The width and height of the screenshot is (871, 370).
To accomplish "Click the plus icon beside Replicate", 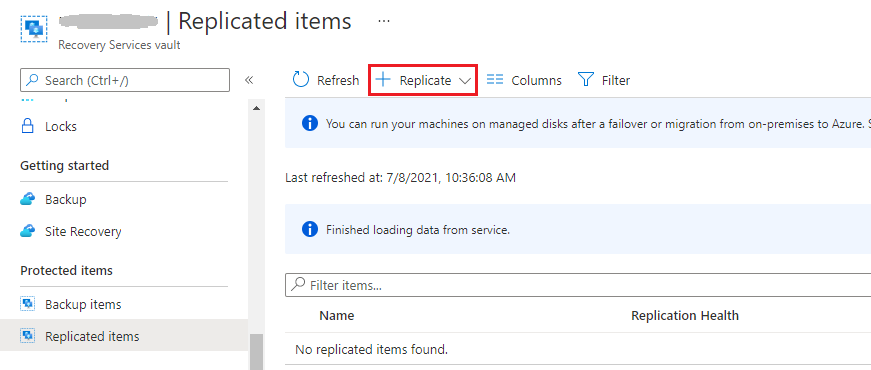I will [383, 80].
